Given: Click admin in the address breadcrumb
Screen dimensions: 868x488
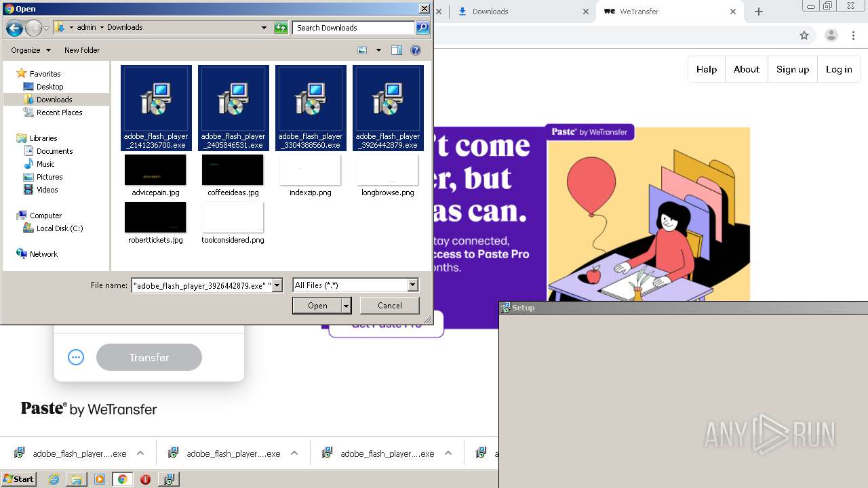Looking at the screenshot, I should pyautogui.click(x=86, y=28).
